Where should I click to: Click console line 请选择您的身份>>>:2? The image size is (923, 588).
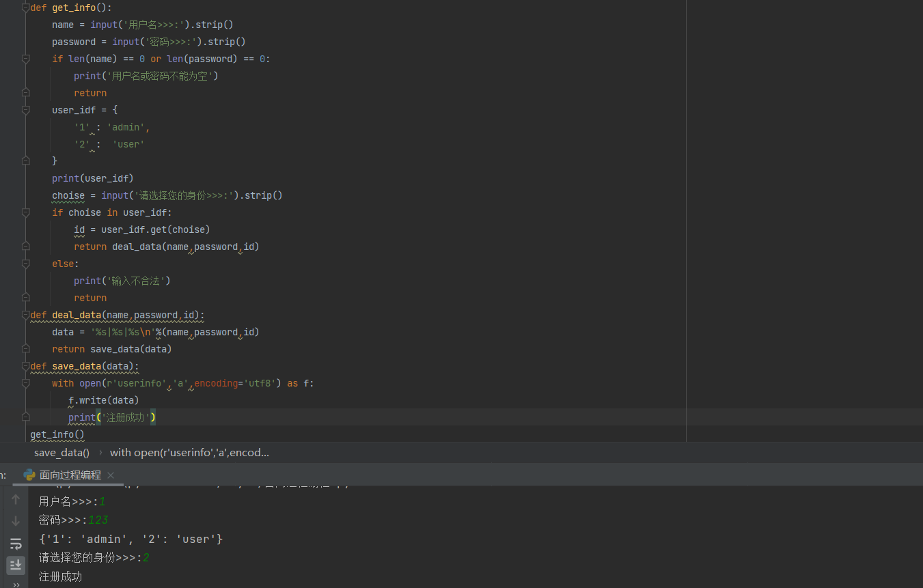click(x=94, y=557)
